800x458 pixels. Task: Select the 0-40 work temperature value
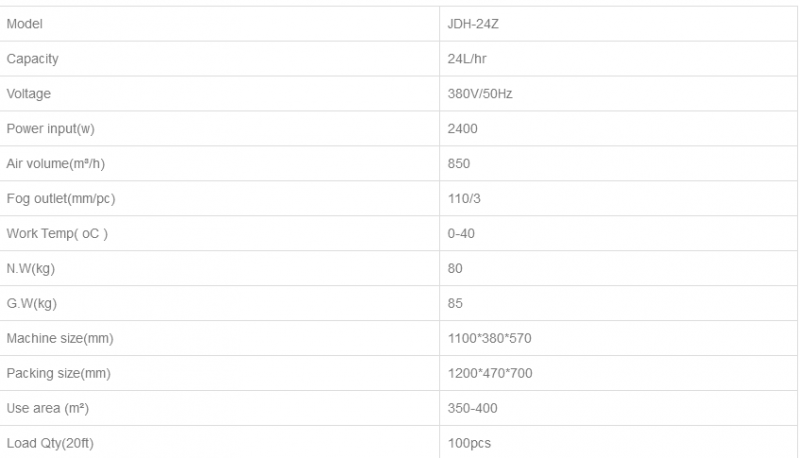pyautogui.click(x=463, y=234)
